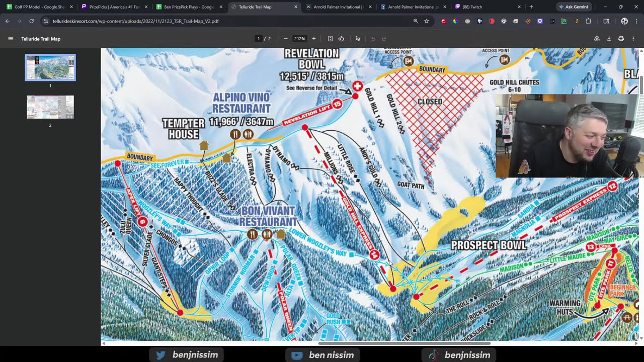
Task: Select the page 2 thumbnail
Action: (50, 107)
